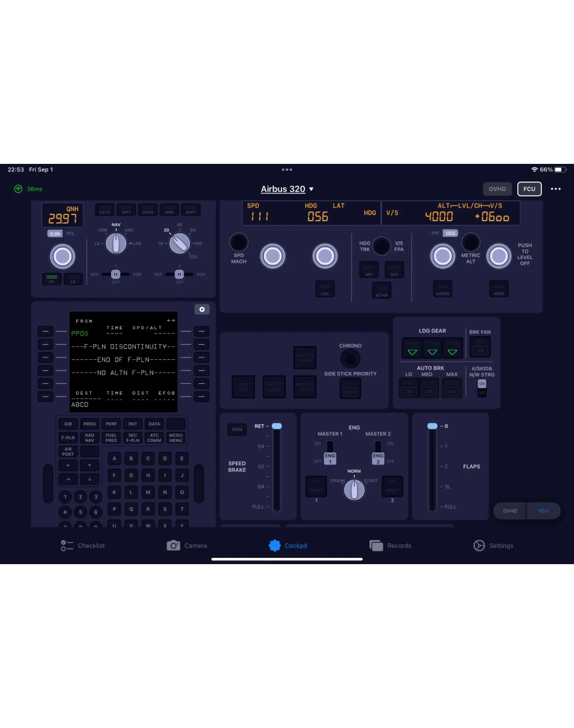Click the ND mode rotary selector (NAV)
The image size is (574, 728).
click(115, 243)
